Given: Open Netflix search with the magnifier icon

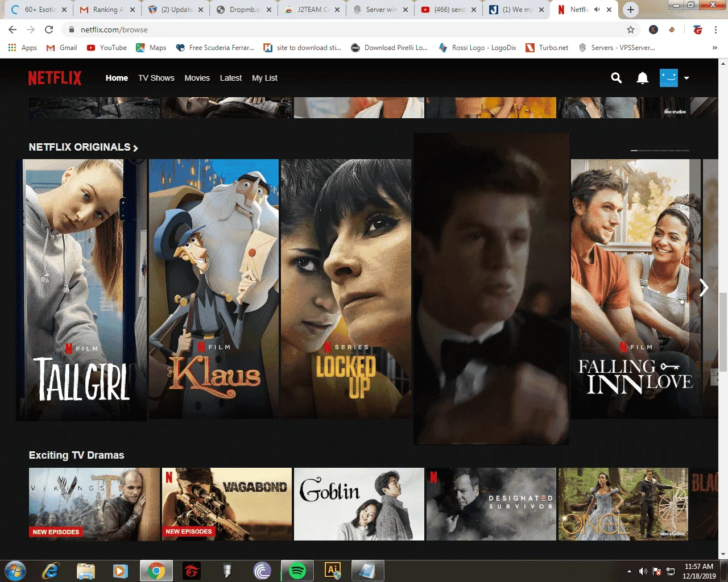Looking at the screenshot, I should (x=616, y=78).
